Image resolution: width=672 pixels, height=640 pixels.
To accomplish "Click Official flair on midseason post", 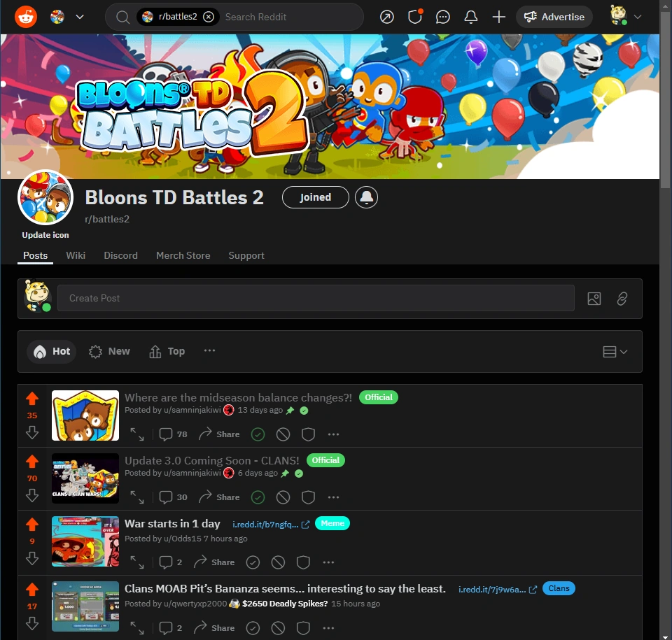I will pyautogui.click(x=379, y=397).
